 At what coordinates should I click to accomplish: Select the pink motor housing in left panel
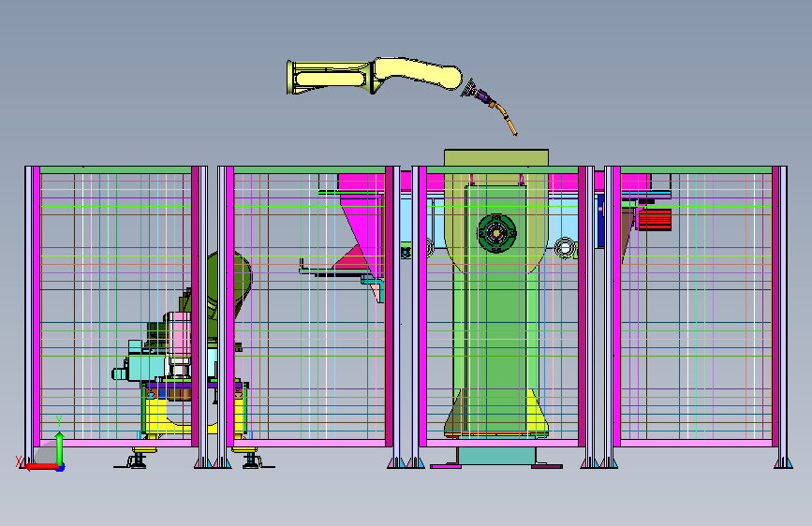click(x=179, y=335)
